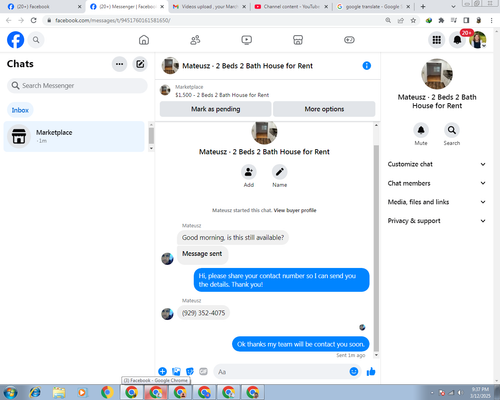Open the Marketplace icon in top navigation

(298, 40)
